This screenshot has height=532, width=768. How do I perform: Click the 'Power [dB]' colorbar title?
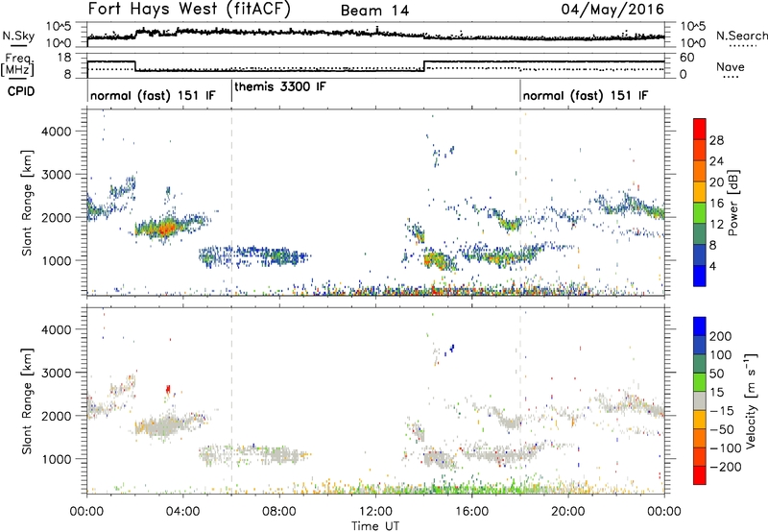(x=732, y=203)
